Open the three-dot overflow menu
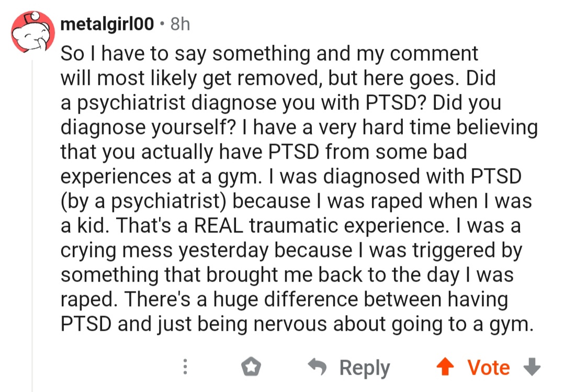Screen dimensions: 565x392 (x=185, y=367)
